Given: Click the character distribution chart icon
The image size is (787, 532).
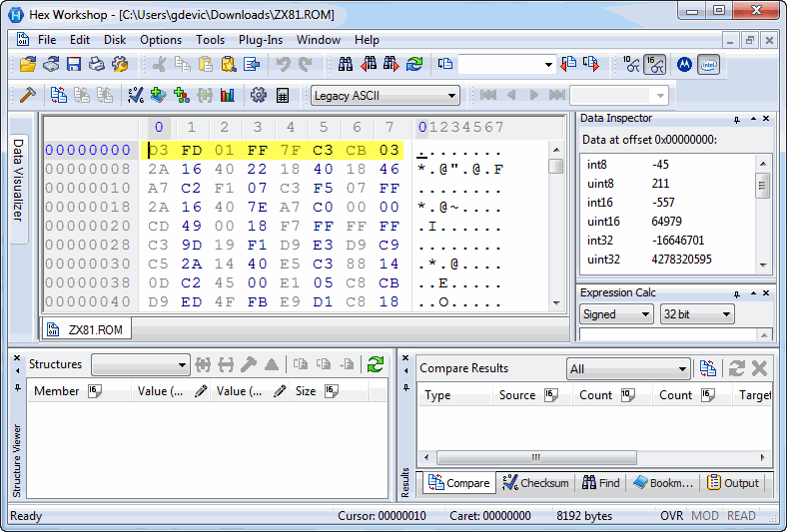Looking at the screenshot, I should (228, 95).
